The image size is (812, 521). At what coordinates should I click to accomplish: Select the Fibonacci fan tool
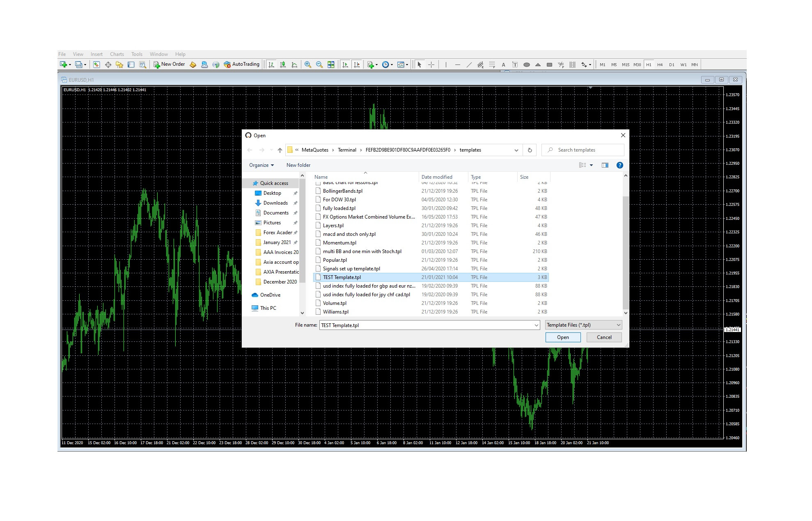561,65
